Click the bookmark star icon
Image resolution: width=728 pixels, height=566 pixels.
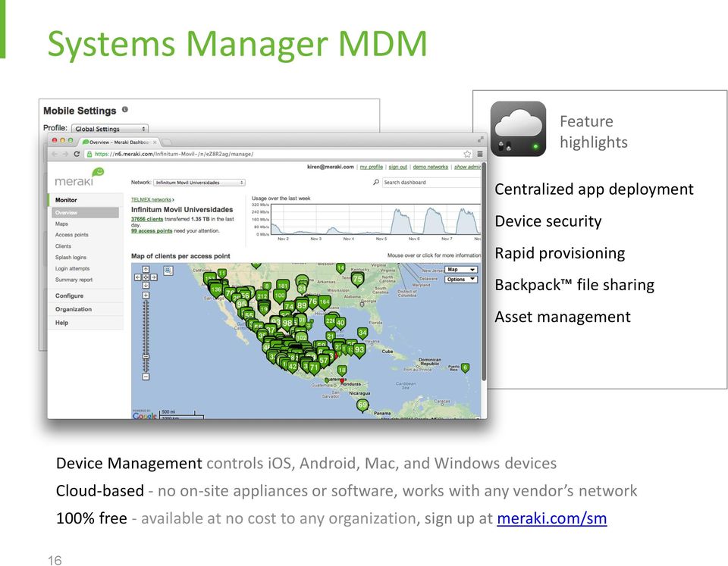tap(468, 154)
